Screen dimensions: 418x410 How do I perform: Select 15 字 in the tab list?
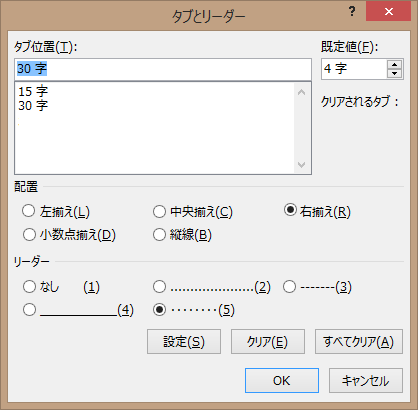(33, 91)
